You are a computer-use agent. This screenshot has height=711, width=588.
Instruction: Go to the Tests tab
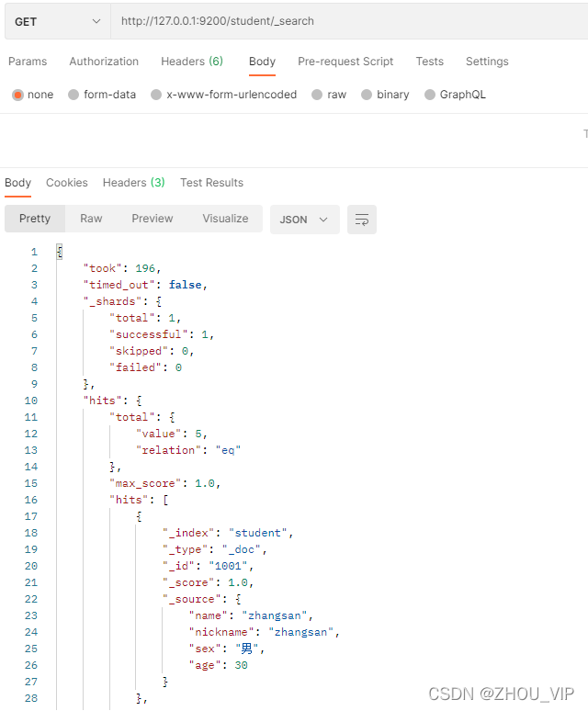(x=430, y=62)
